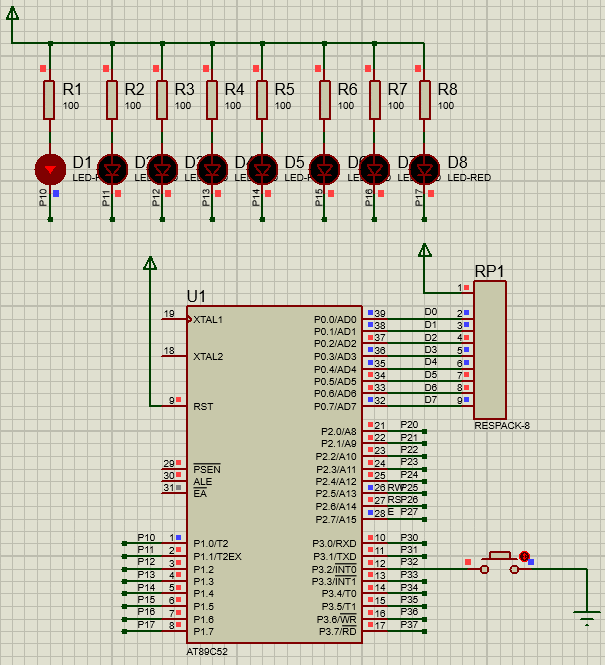Toggle the push button's red latch indicator
605x665 pixels.
[524, 556]
